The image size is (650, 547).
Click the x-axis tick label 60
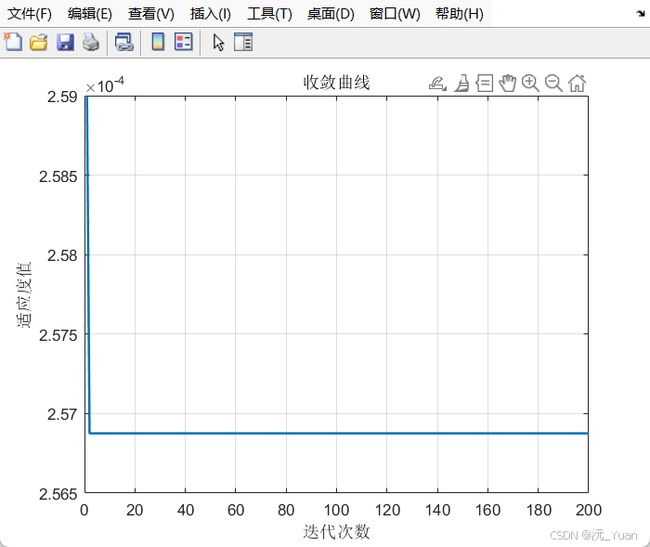pos(235,510)
